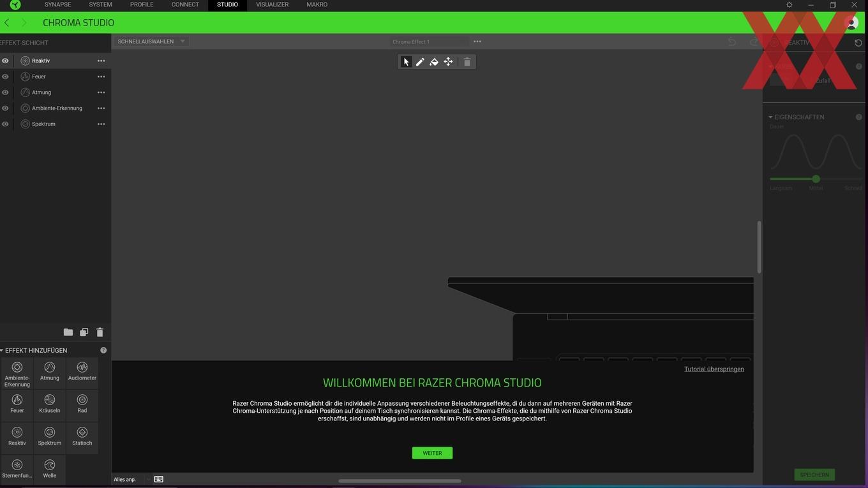Select the Spektrum layer row
The width and height of the screenshot is (868, 488).
tap(56, 124)
